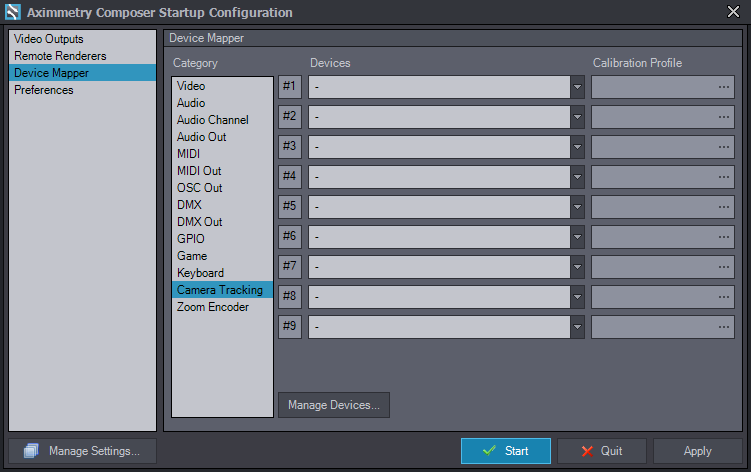
Task: Select the Zoom Encoder category
Action: pyautogui.click(x=212, y=307)
